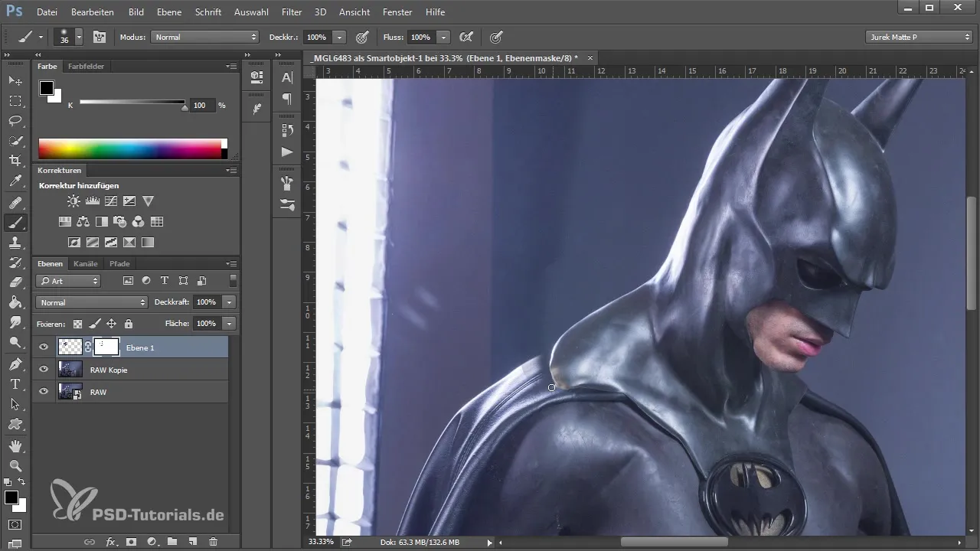Select the Eyedropper tool
This screenshot has height=551, width=980.
[15, 181]
